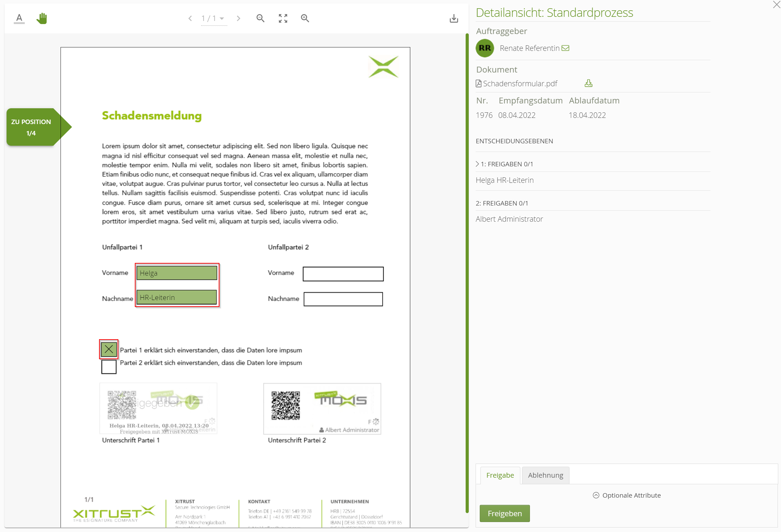
Task: Fit the document to the view
Action: [x=283, y=18]
